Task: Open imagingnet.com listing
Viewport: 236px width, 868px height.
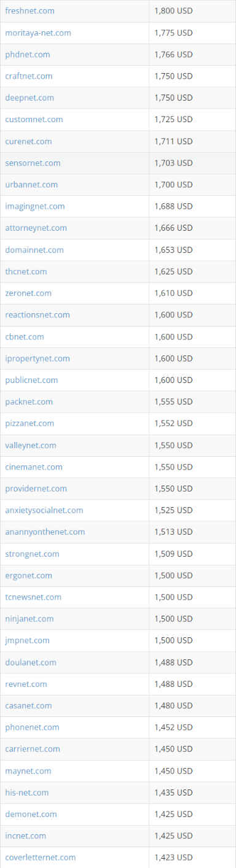Action: coord(35,206)
